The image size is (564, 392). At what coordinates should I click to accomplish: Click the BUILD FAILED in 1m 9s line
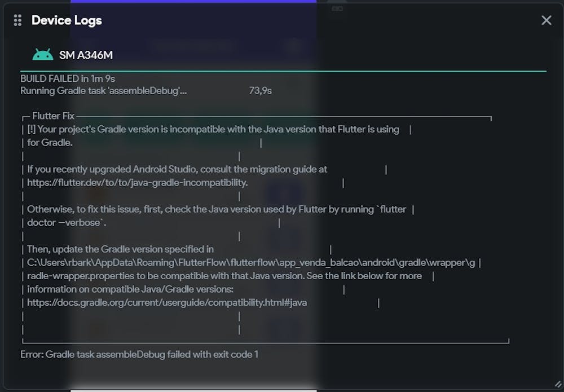[x=68, y=78]
